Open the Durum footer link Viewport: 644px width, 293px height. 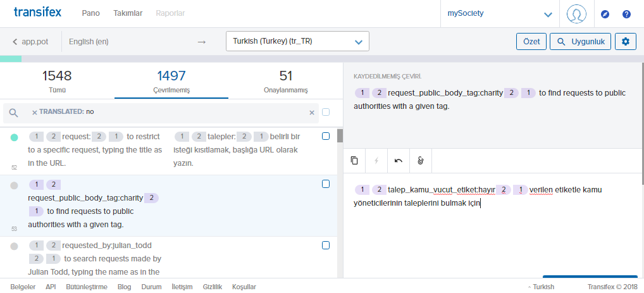pos(152,287)
